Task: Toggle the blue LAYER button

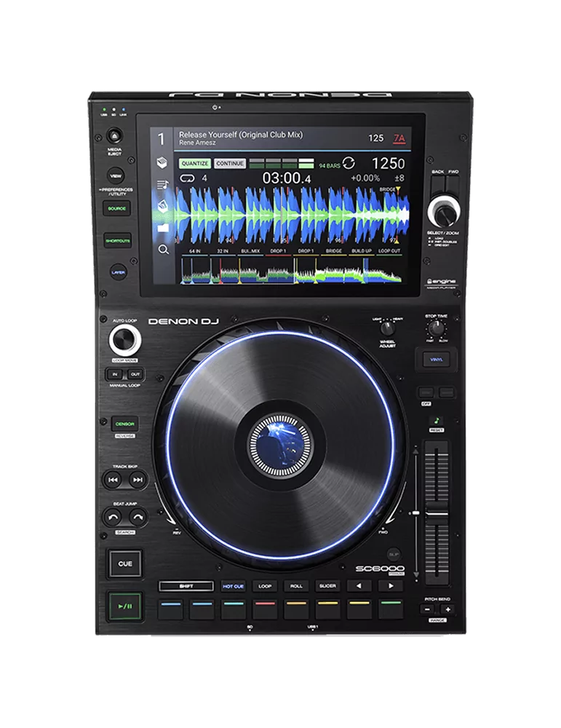Action: [118, 272]
